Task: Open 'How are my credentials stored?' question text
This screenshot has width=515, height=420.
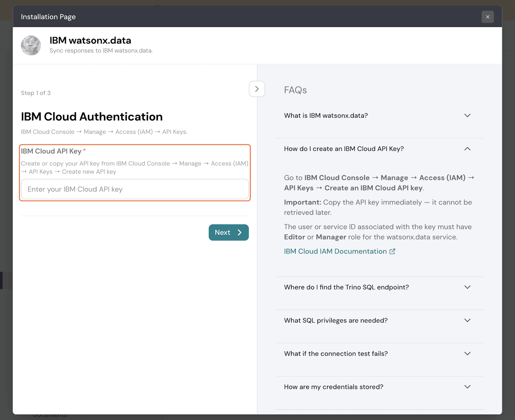Action: [333, 387]
